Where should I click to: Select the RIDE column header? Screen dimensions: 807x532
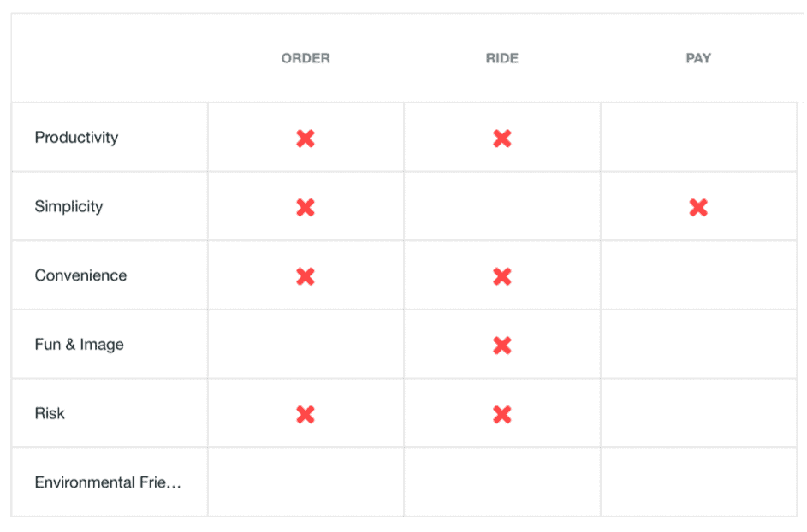coord(501,58)
